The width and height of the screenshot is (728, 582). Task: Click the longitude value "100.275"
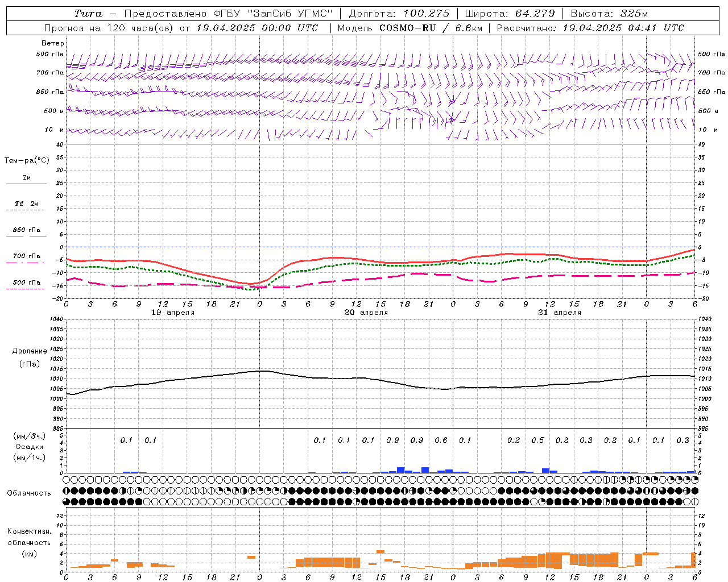click(x=426, y=14)
